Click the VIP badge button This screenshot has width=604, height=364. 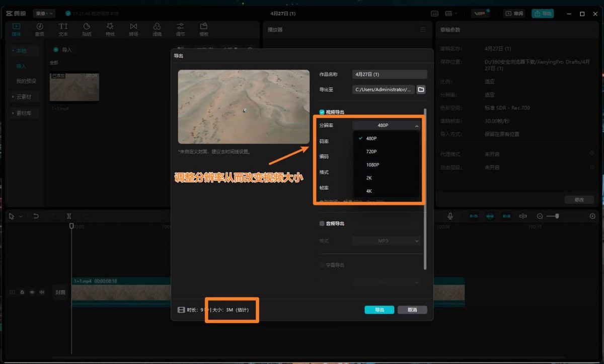click(x=481, y=14)
